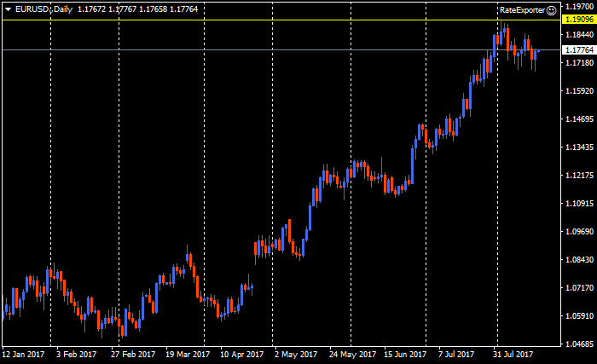Click the 1.12175 price scale value
The width and height of the screenshot is (597, 364).
[579, 176]
